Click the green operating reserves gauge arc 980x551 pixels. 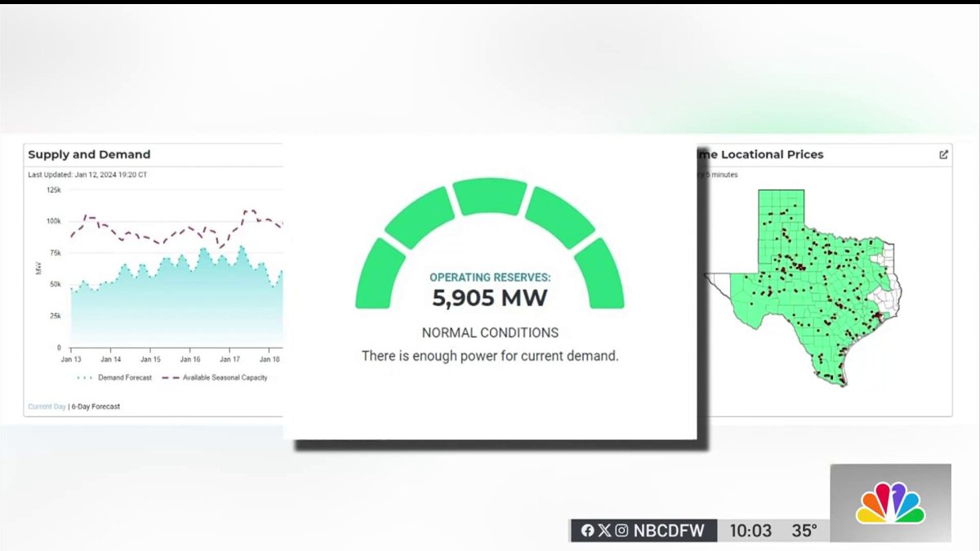click(488, 196)
